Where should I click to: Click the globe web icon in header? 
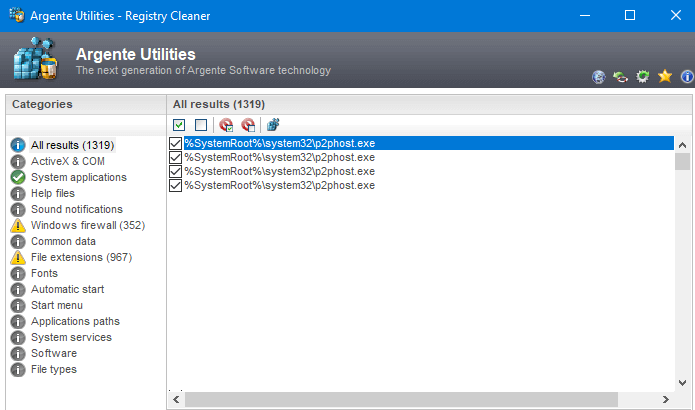click(599, 76)
